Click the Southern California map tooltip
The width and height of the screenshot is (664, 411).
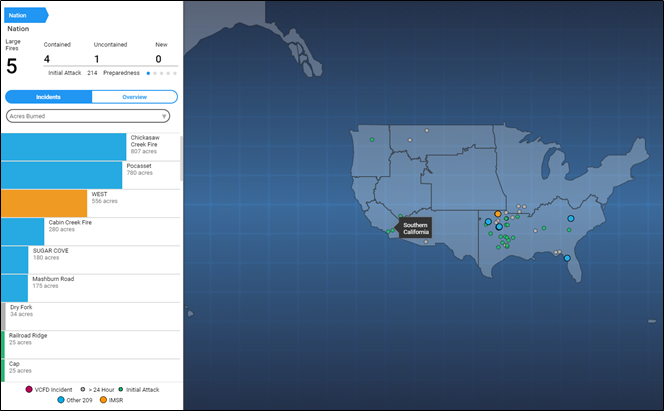[x=415, y=229]
